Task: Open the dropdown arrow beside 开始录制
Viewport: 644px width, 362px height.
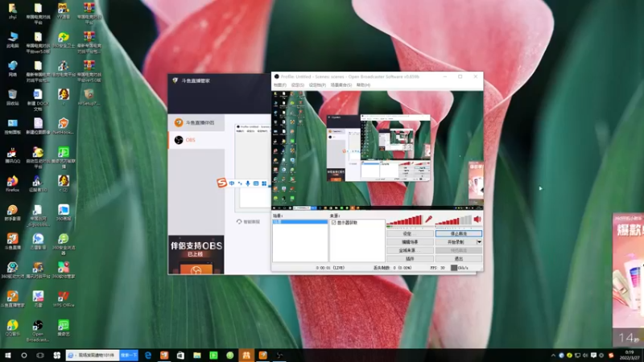Action: click(x=479, y=242)
